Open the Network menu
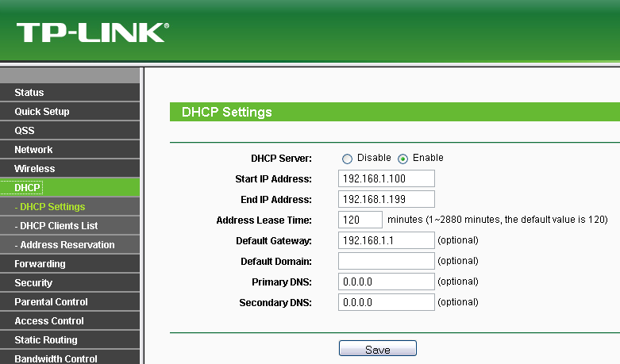This screenshot has width=620, height=364. point(70,150)
